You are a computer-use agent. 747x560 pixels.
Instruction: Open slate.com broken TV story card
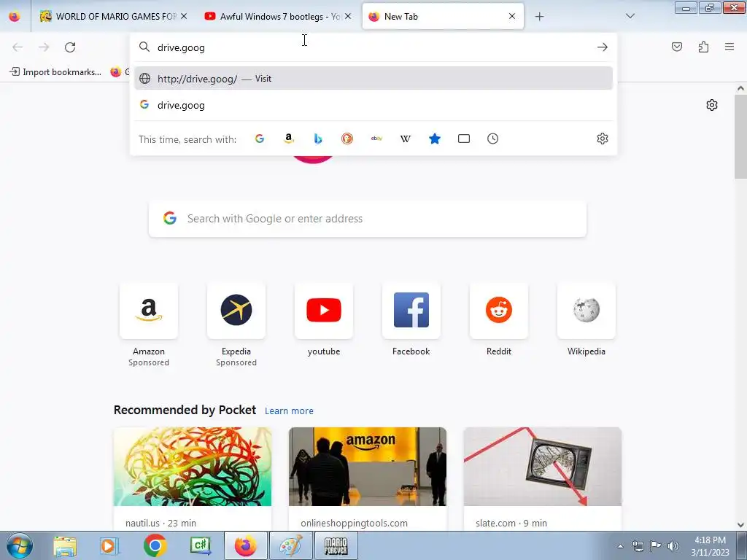tap(543, 478)
